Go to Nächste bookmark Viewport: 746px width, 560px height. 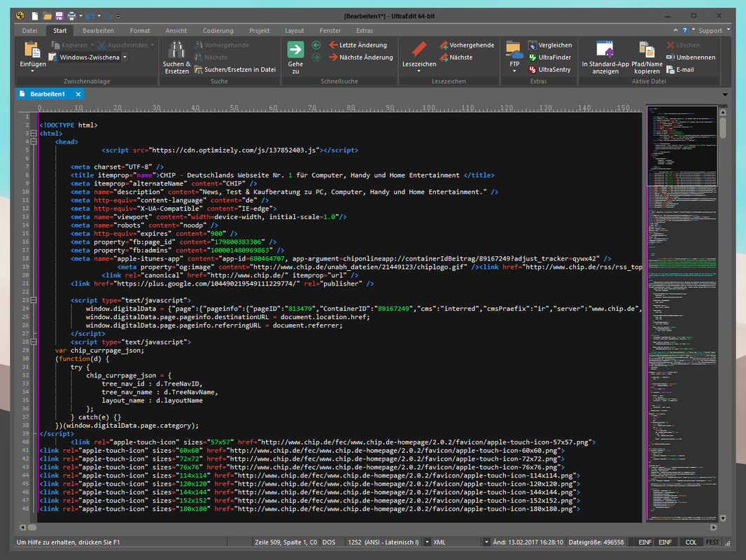coord(456,57)
